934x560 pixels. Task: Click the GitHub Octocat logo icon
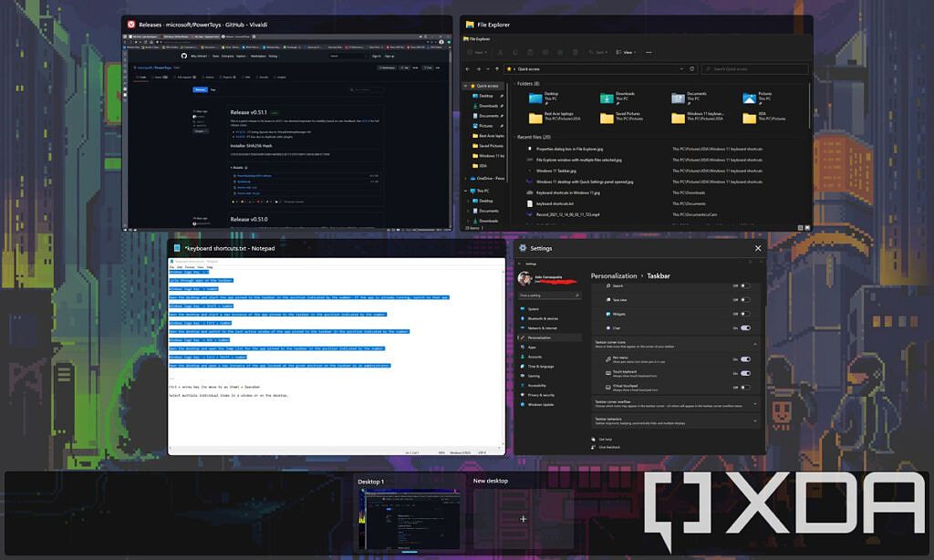tap(185, 56)
